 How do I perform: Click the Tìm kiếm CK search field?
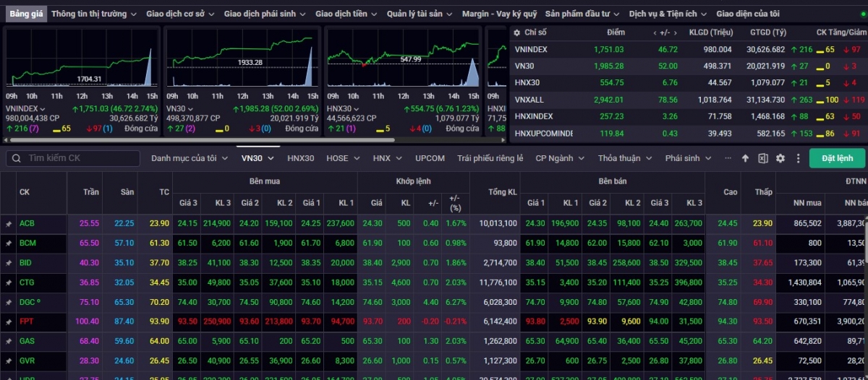pos(80,158)
